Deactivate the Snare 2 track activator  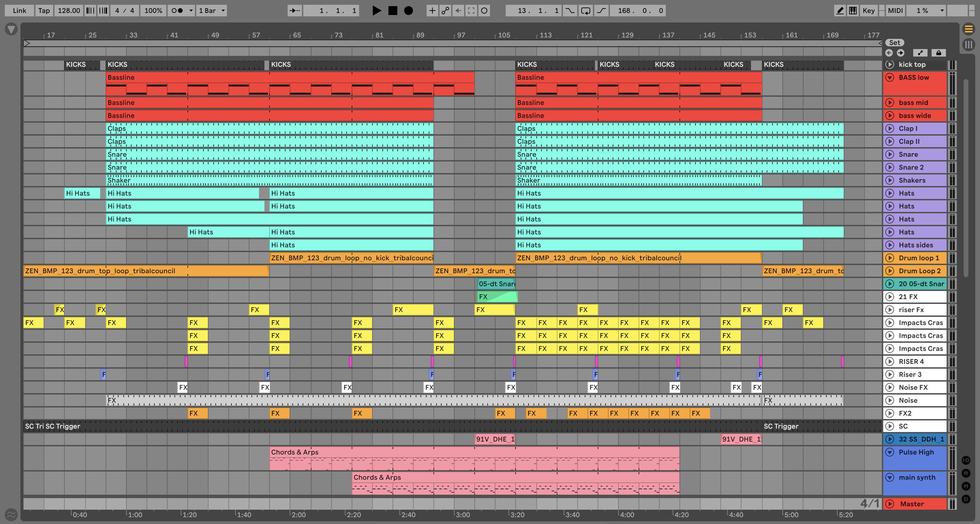889,167
